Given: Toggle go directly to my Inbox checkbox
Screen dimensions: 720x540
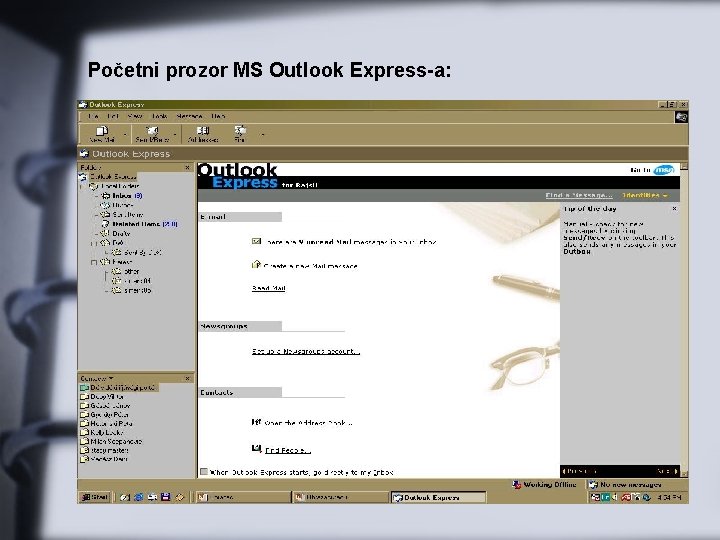Looking at the screenshot, I should (x=204, y=472).
